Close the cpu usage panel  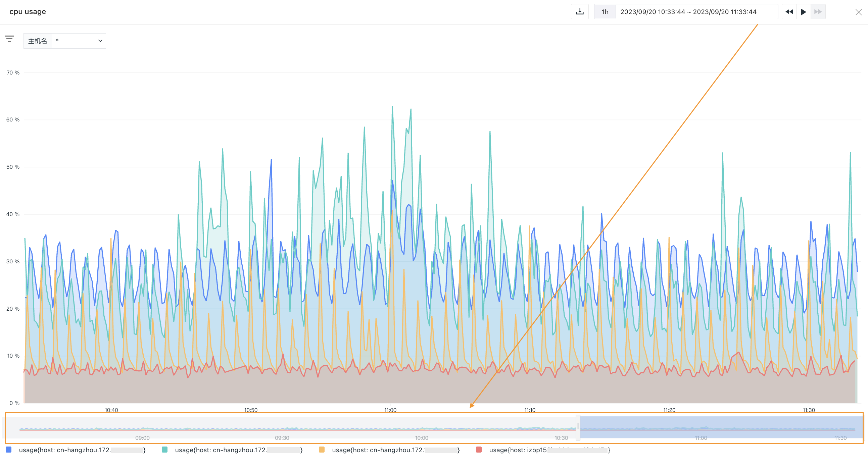point(858,12)
